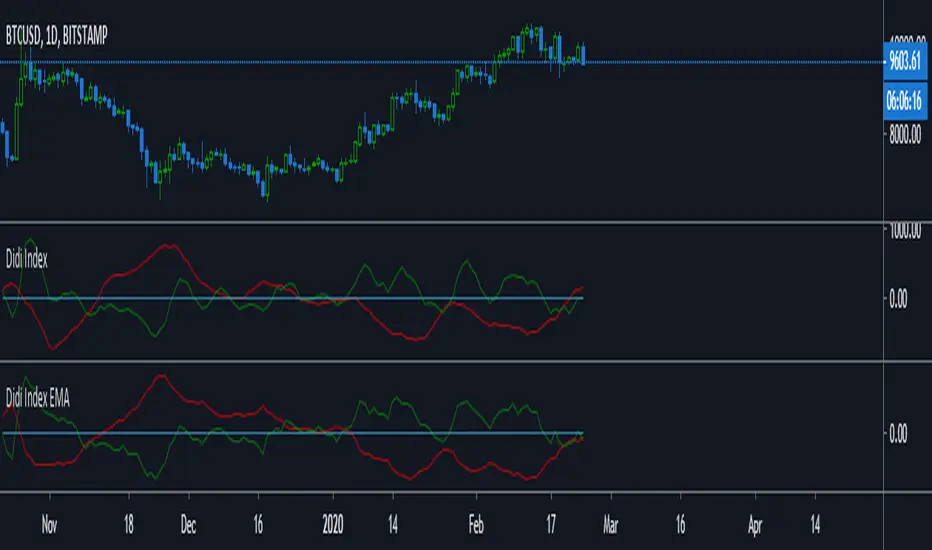Viewport: 932px width, 550px height.
Task: Select the Didi Index EMA indicator label
Action: [x=37, y=398]
